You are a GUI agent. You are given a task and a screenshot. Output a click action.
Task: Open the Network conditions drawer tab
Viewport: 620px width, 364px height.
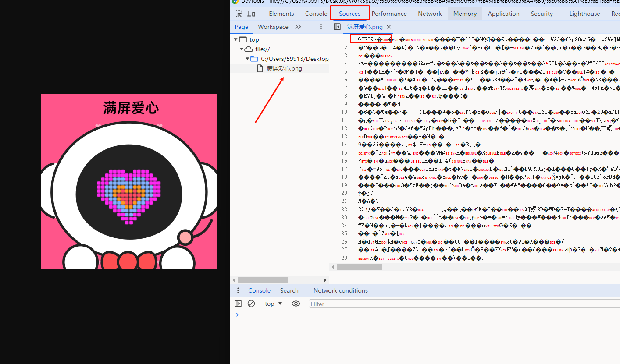point(340,290)
